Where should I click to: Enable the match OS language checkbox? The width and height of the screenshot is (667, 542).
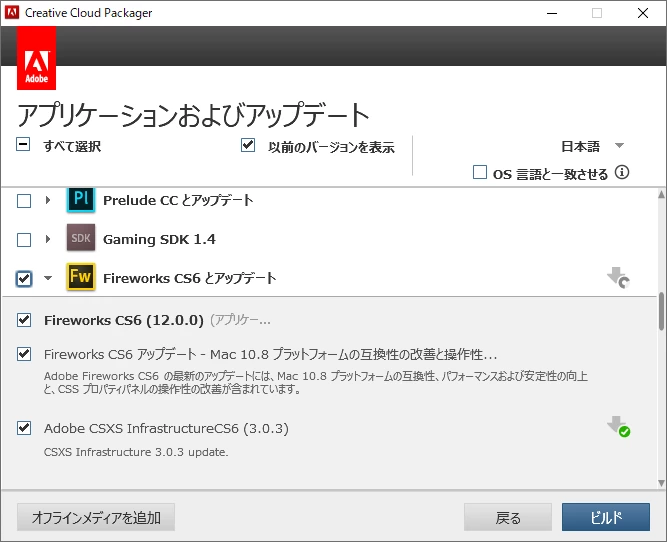(480, 172)
